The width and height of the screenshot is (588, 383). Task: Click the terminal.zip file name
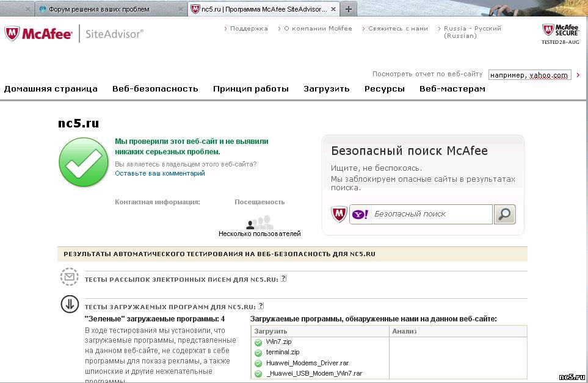click(x=283, y=353)
